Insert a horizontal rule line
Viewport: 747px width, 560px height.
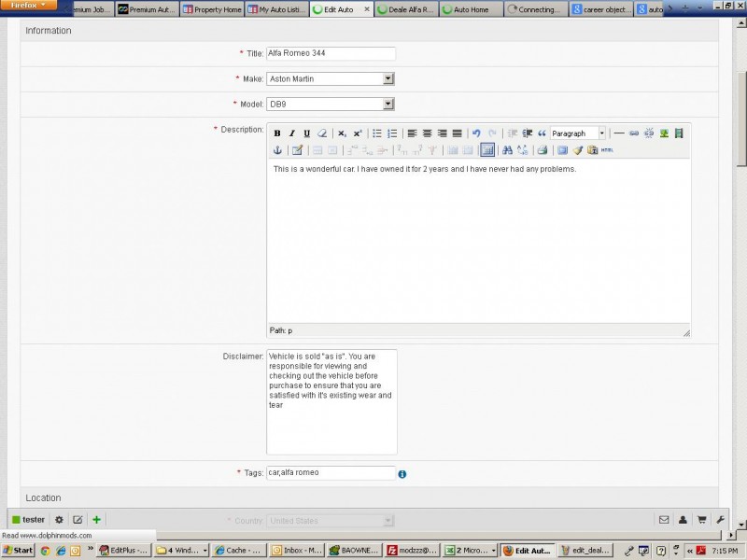point(619,133)
